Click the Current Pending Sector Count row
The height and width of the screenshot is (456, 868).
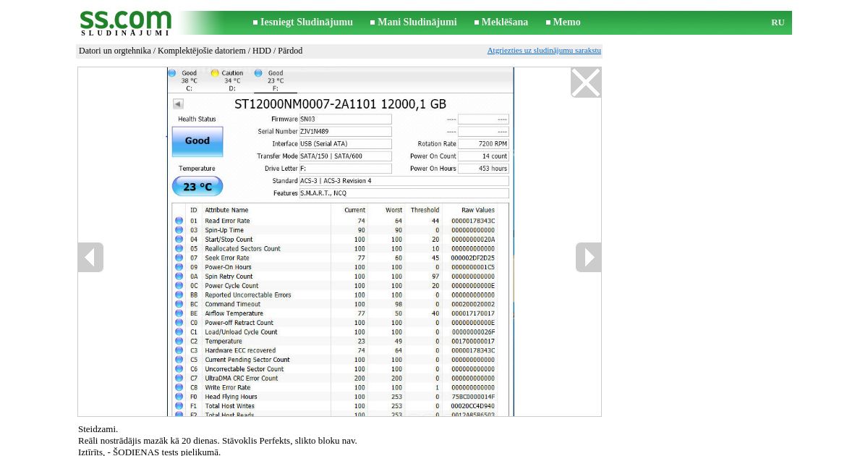coord(341,360)
